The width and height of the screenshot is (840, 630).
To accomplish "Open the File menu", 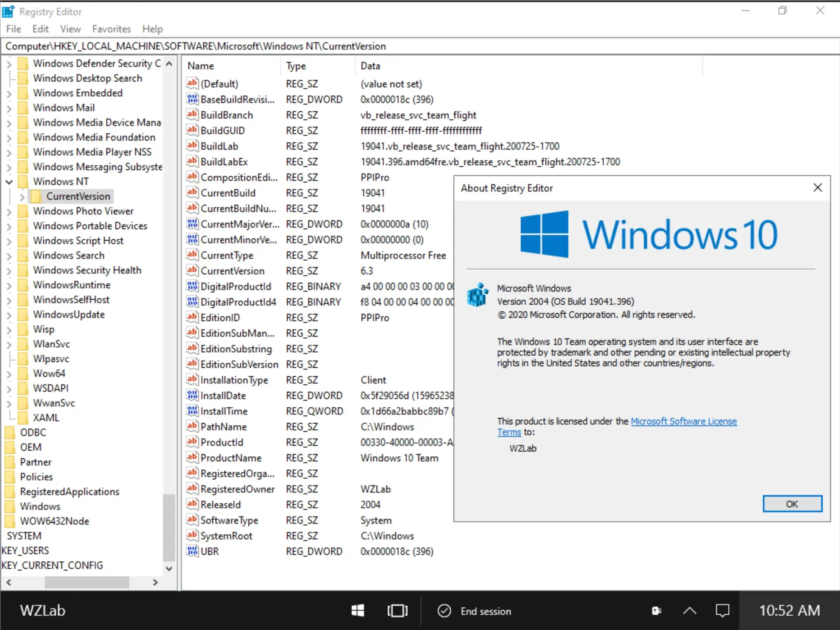I will click(14, 29).
